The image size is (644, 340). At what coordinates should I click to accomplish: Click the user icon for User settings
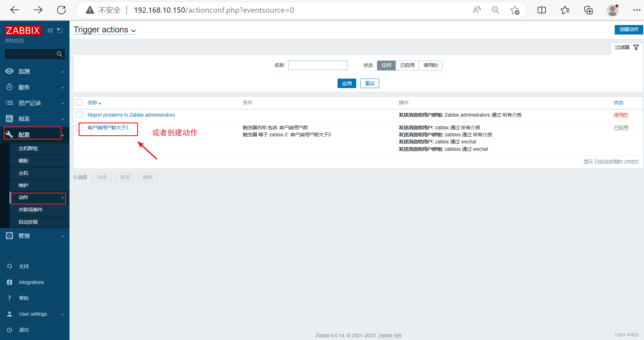coord(10,314)
